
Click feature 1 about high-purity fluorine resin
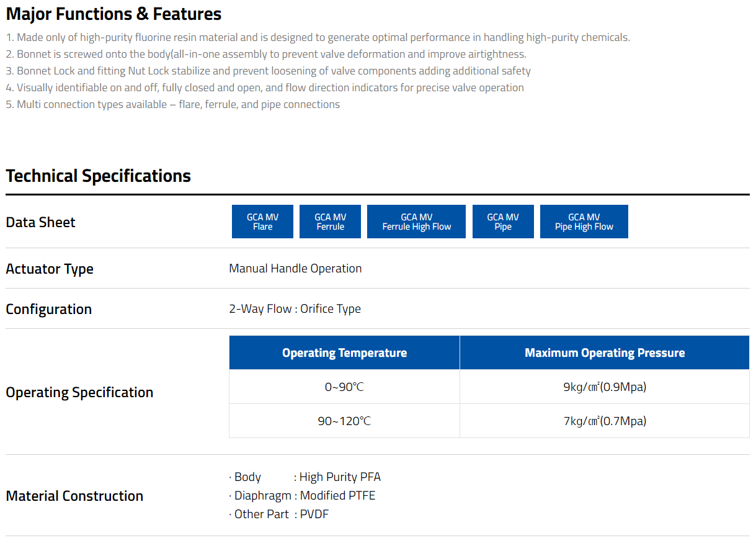pyautogui.click(x=318, y=37)
